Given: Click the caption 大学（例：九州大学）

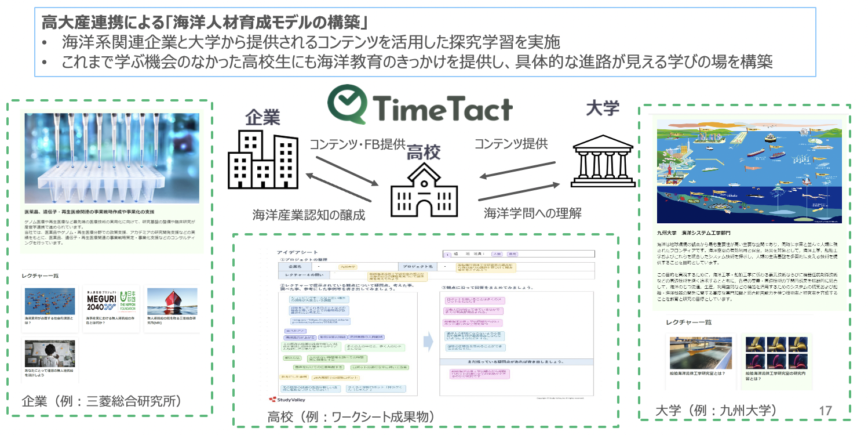Looking at the screenshot, I should click(x=716, y=410).
